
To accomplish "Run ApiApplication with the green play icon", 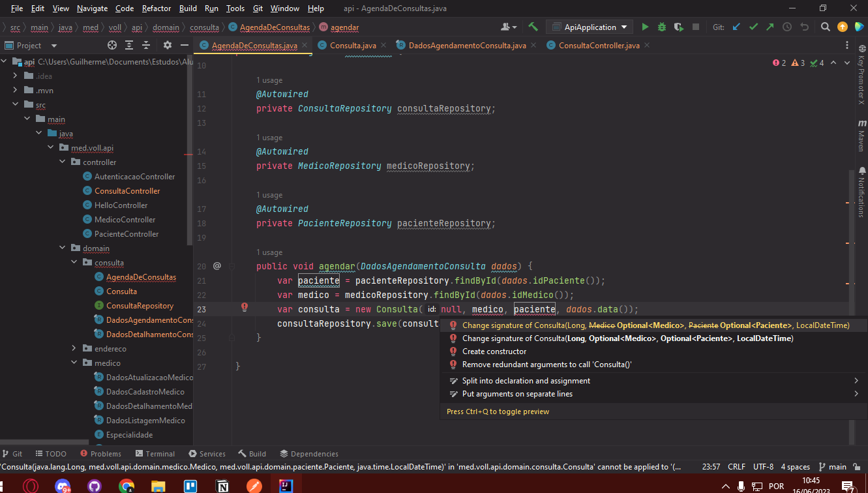I will click(x=645, y=27).
